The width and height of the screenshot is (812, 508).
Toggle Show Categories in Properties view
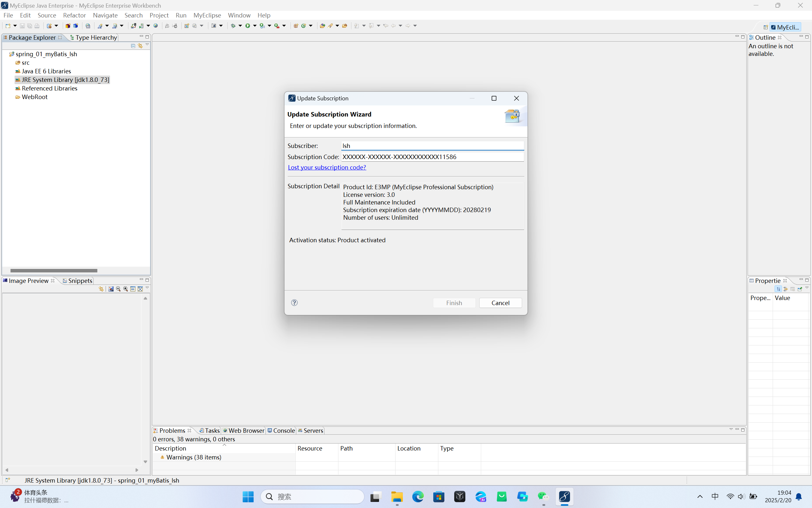point(778,289)
